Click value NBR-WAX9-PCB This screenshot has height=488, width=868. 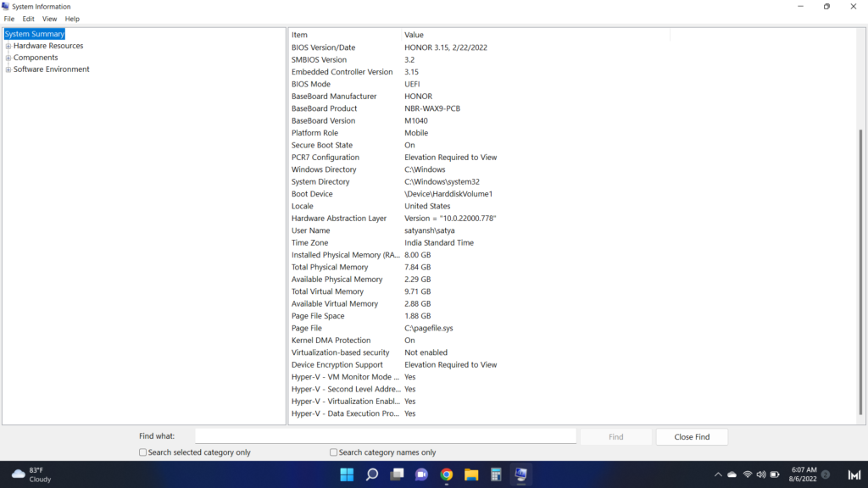[432, 108]
